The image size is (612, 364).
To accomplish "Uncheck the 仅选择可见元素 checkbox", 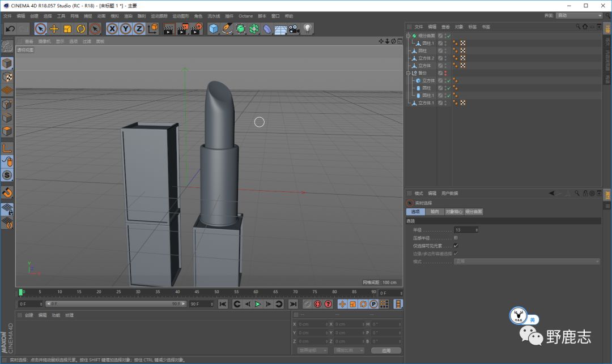I will pos(456,246).
